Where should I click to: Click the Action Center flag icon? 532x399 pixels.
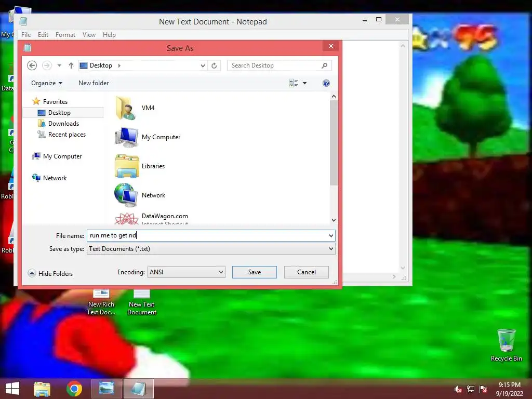pos(483,389)
